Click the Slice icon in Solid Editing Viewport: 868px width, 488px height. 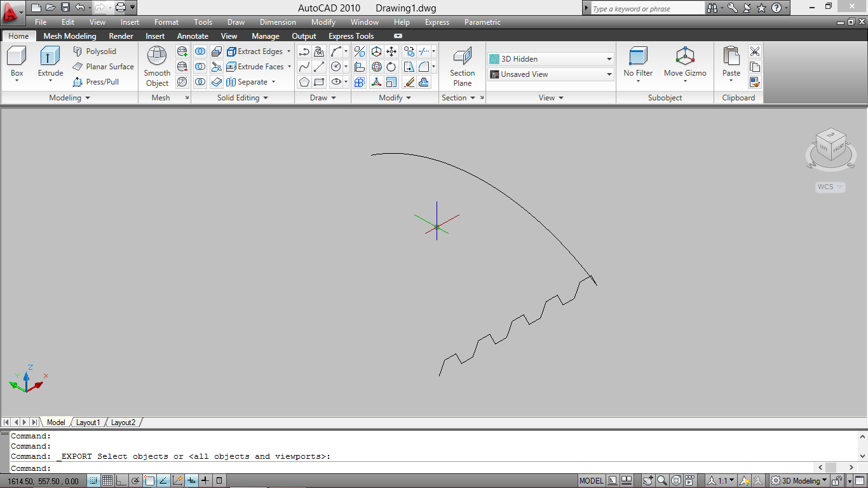point(217,67)
